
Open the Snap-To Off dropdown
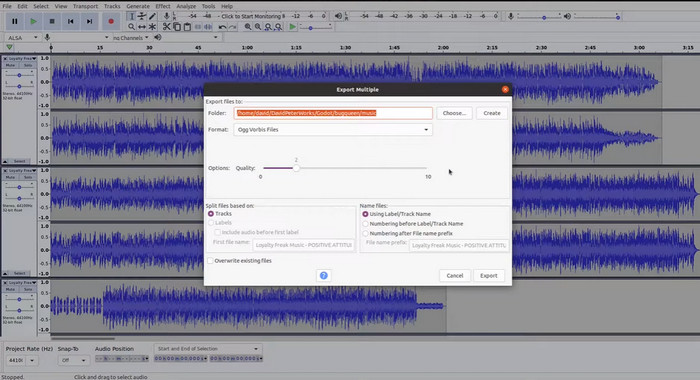point(73,360)
